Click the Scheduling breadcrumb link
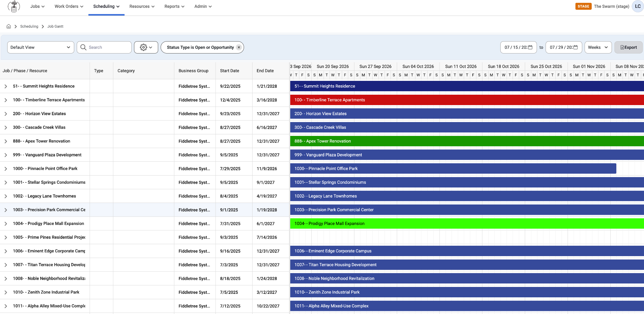 click(29, 26)
